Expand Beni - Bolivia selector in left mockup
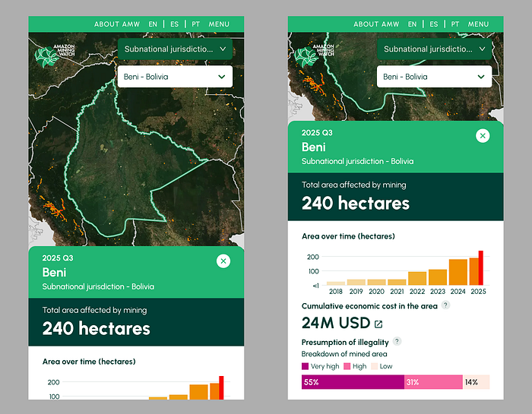Viewport: 532px width, 414px height. click(175, 77)
